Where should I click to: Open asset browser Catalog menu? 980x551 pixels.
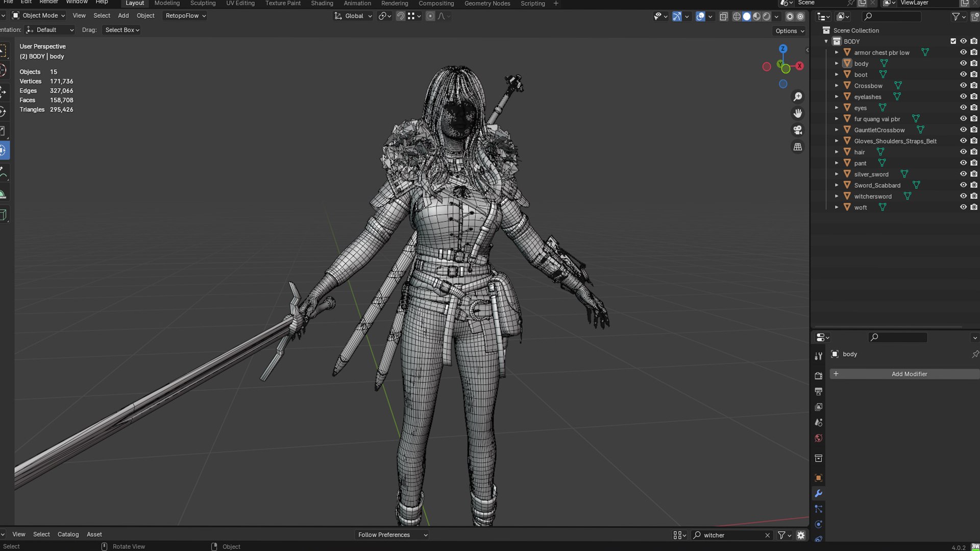coord(68,535)
